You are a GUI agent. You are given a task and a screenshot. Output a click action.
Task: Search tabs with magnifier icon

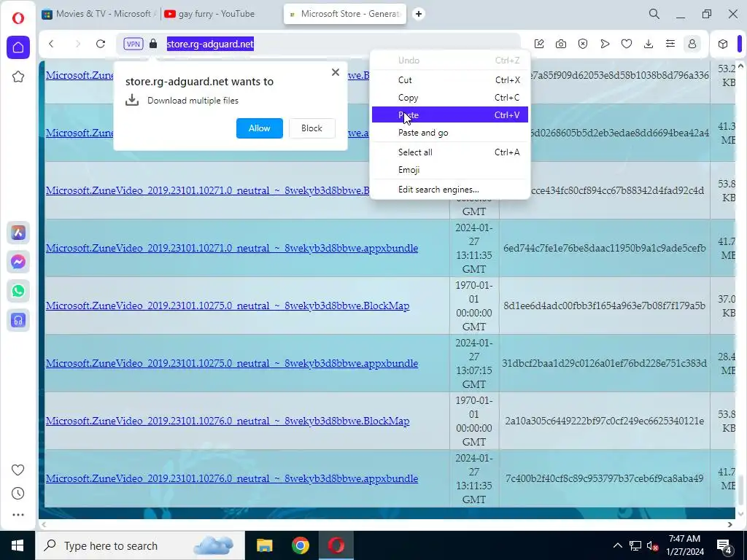654,14
